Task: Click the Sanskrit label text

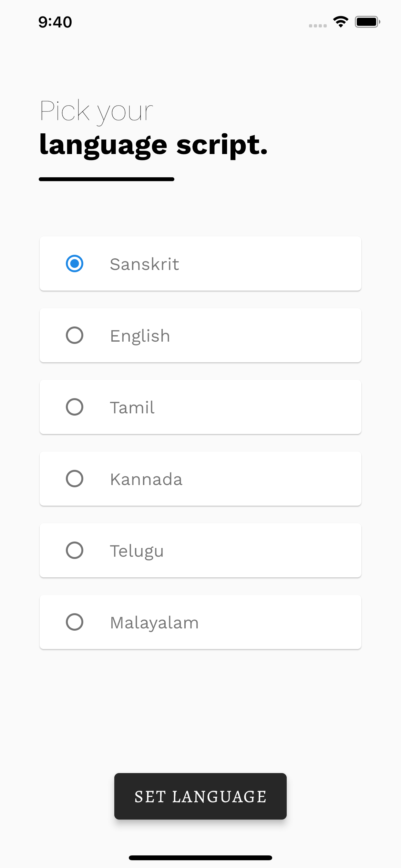Action: point(144,264)
